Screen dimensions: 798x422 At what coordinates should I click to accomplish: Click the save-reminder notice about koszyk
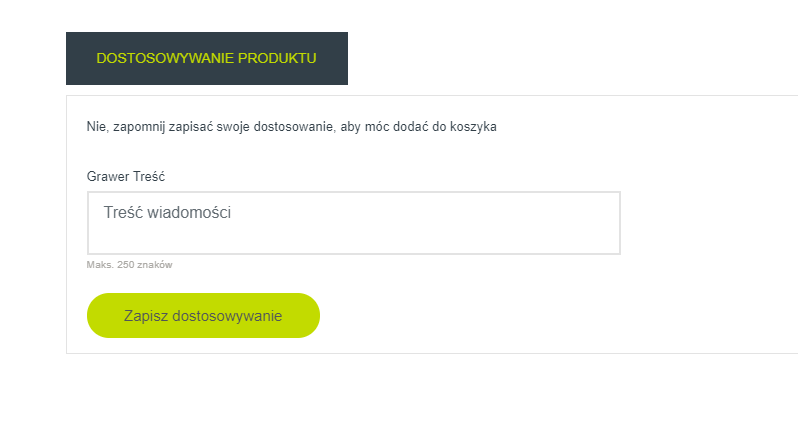(292, 127)
